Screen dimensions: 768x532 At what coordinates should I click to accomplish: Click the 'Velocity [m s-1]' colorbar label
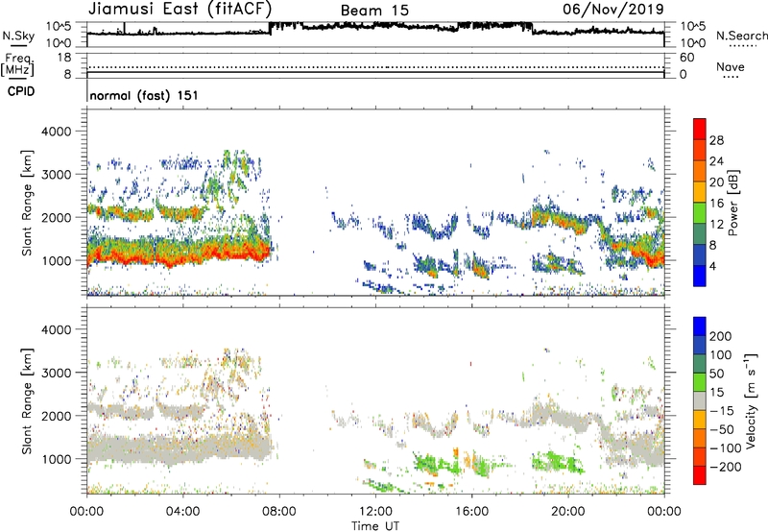click(x=751, y=400)
